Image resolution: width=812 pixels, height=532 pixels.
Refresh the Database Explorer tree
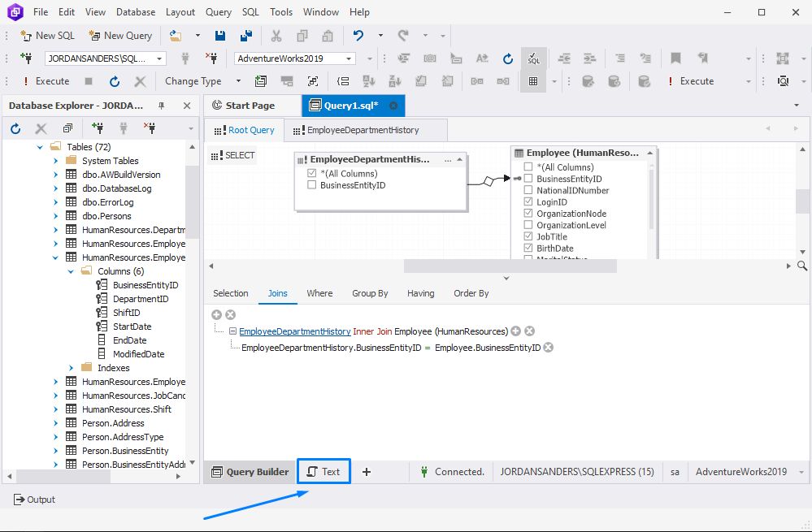pyautogui.click(x=15, y=128)
